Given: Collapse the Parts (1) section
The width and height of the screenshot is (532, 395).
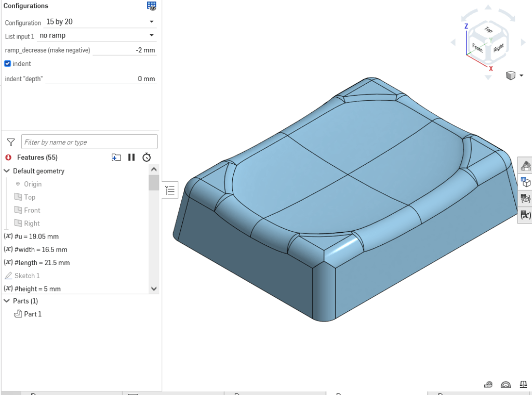Looking at the screenshot, I should click(7, 301).
